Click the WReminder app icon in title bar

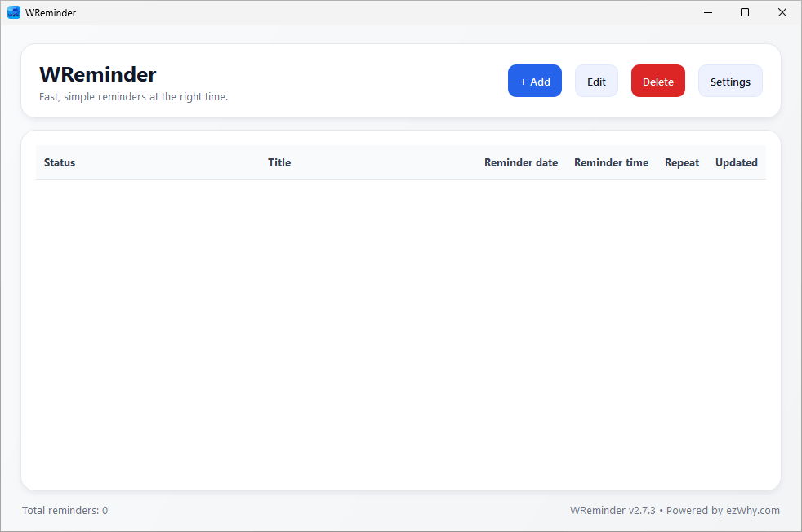point(14,12)
